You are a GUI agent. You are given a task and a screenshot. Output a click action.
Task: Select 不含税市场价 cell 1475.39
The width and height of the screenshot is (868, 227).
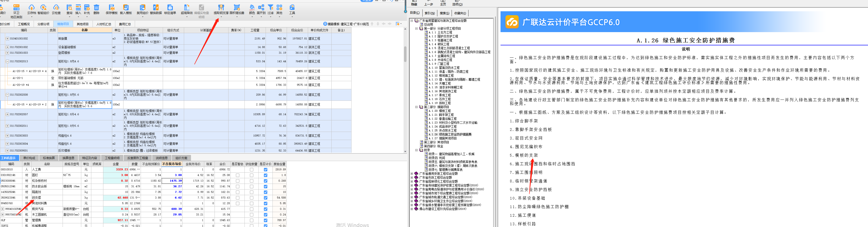click(172, 181)
